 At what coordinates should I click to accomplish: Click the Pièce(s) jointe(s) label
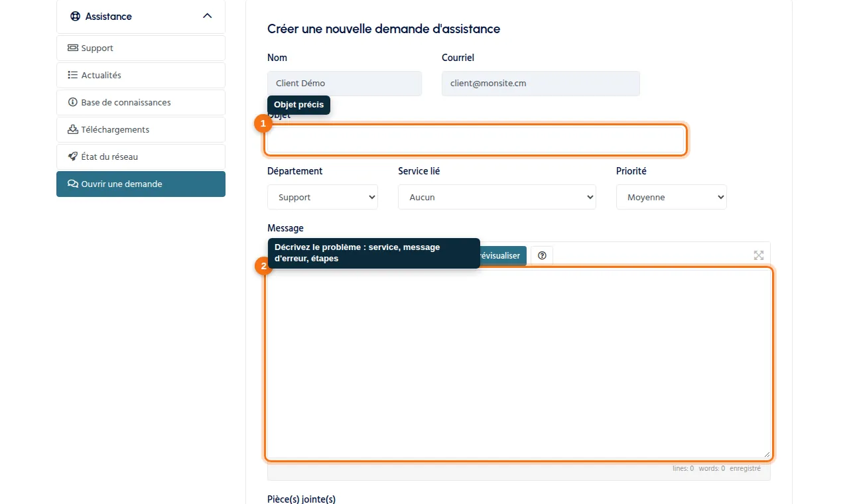pos(301,499)
